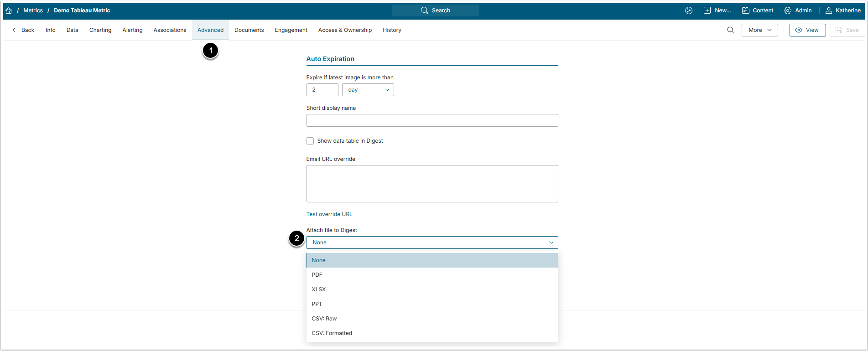Focus the Email URL override text area
Image resolution: width=868 pixels, height=351 pixels.
point(431,184)
